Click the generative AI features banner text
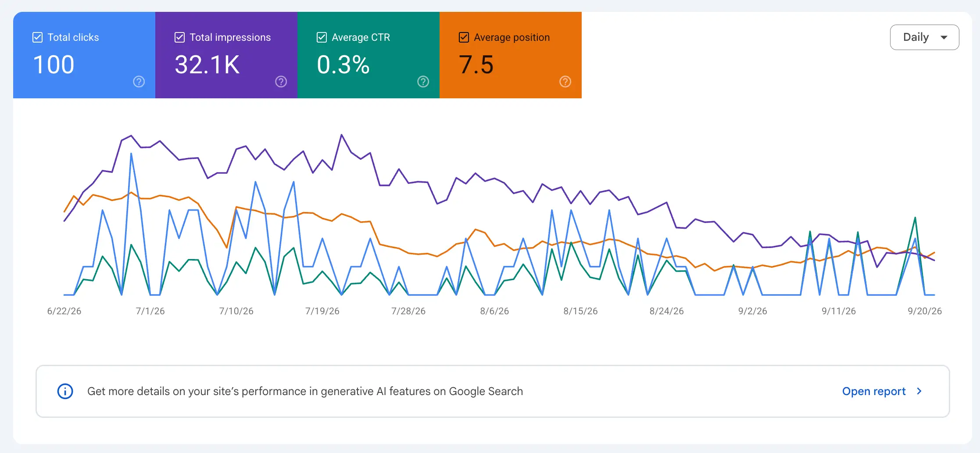Screen dimensions: 980x453 pos(305,391)
